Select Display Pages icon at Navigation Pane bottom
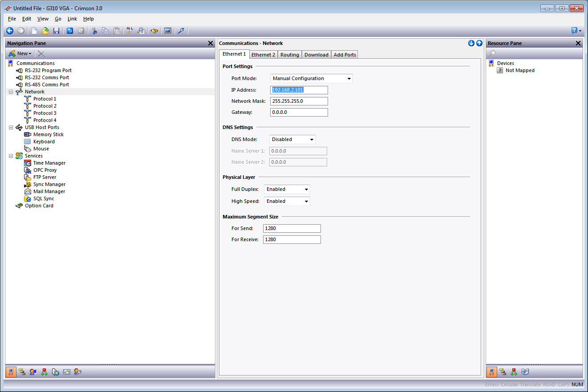The height and width of the screenshot is (392, 588). coord(33,372)
